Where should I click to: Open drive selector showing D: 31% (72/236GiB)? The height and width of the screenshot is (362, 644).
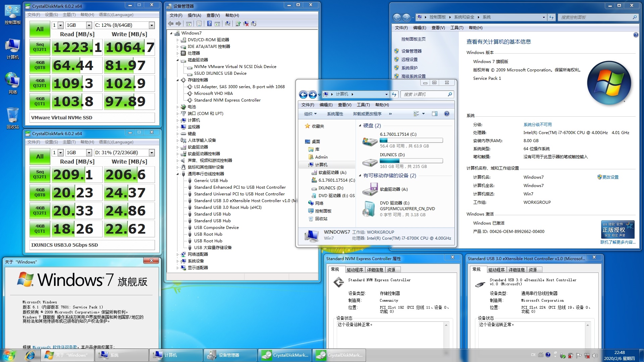[124, 153]
